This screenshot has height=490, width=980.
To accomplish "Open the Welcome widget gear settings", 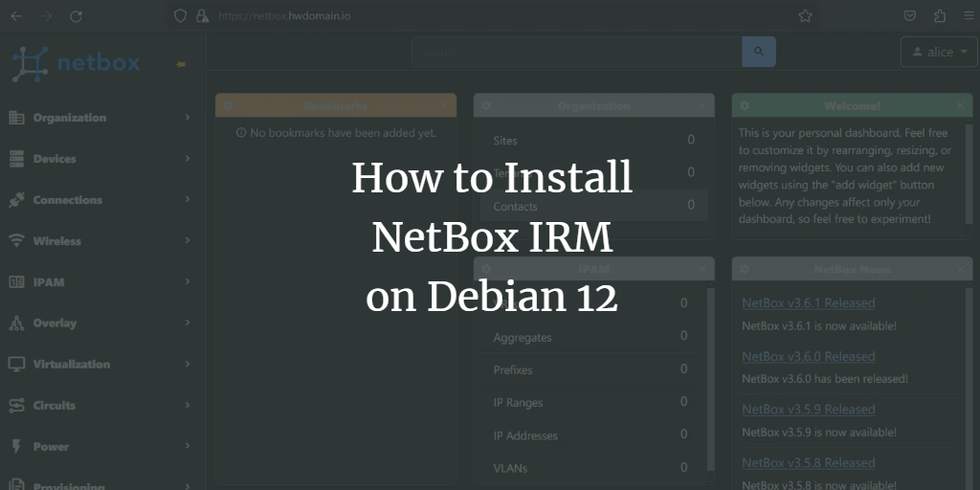I will click(x=745, y=105).
